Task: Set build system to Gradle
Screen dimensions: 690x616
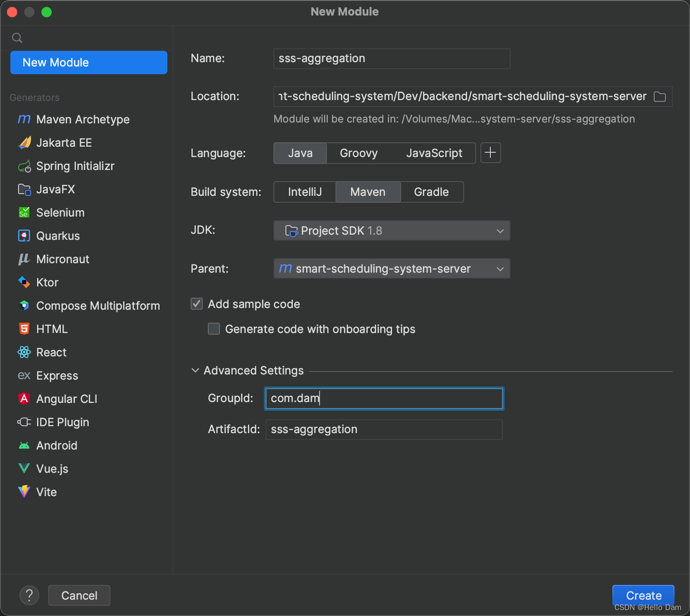Action: coord(431,192)
